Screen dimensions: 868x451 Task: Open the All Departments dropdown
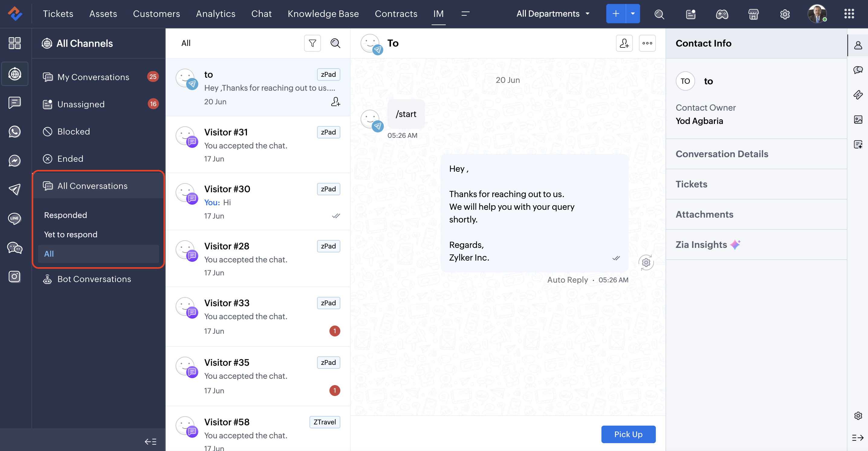click(x=553, y=14)
